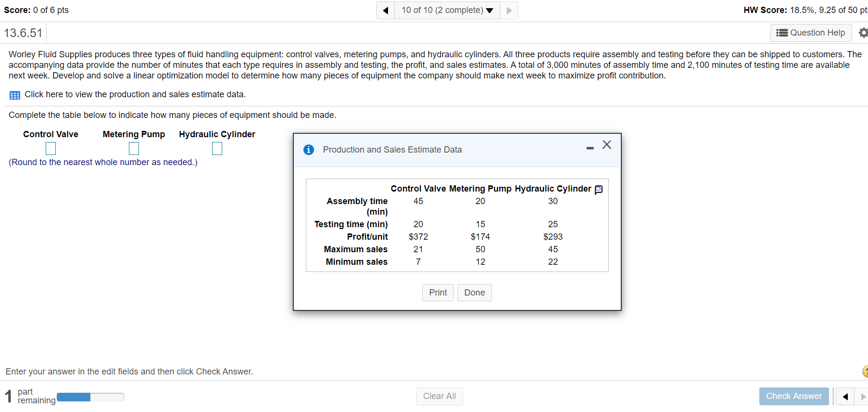
Task: Click the info icon in the popup header
Action: tap(309, 150)
